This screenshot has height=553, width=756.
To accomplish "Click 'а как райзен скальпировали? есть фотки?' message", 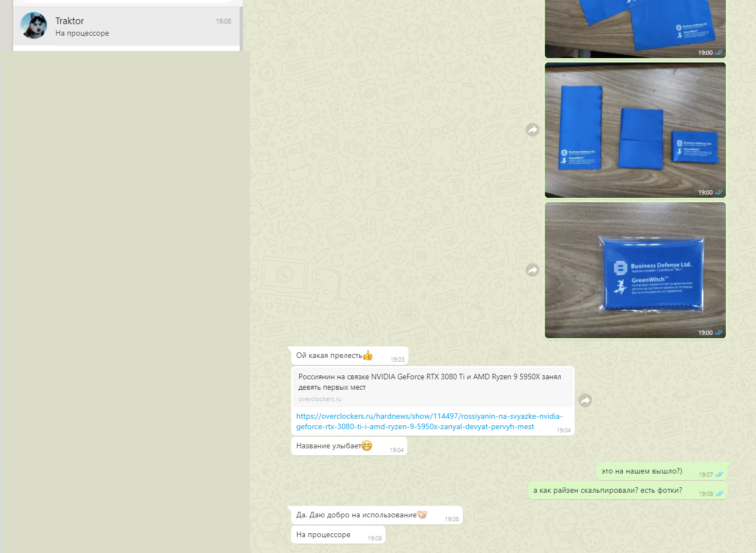I will pyautogui.click(x=628, y=491).
